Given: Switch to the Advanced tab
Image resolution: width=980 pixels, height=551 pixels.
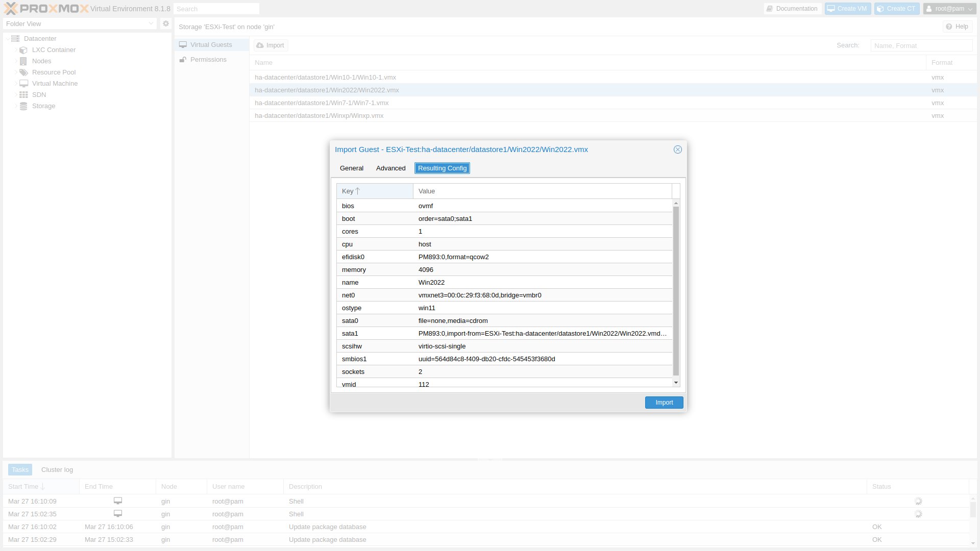Looking at the screenshot, I should pyautogui.click(x=390, y=168).
